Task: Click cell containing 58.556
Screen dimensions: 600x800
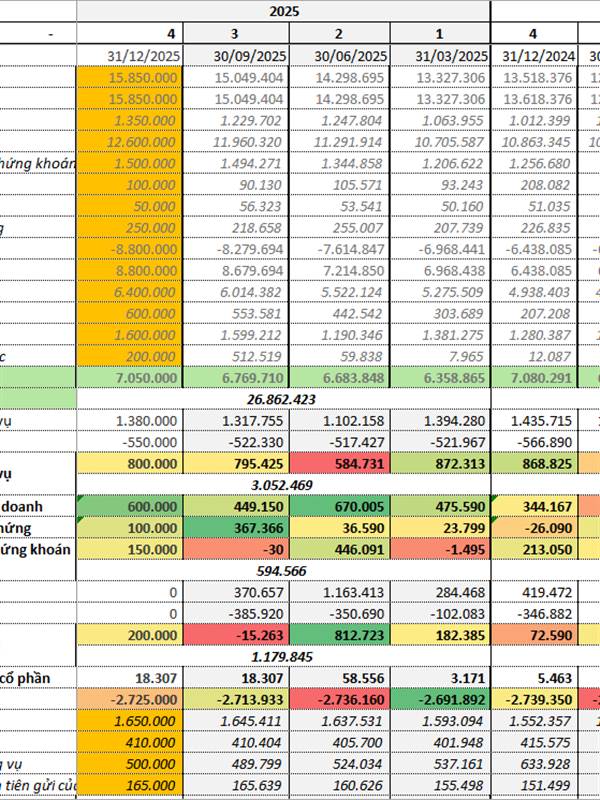Action: (339, 678)
